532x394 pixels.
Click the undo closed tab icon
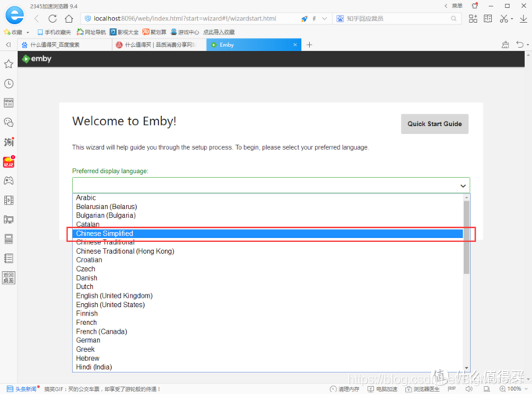[519, 45]
